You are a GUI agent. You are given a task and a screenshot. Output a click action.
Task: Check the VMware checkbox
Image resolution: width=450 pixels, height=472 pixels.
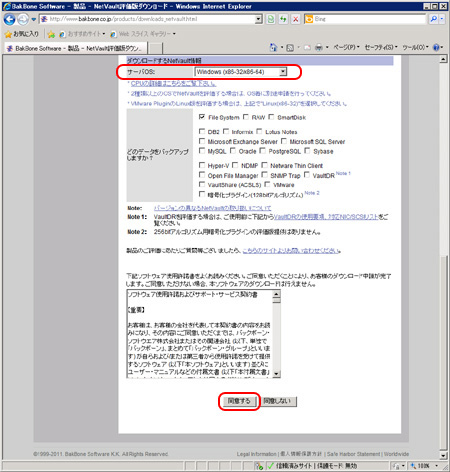(x=267, y=184)
